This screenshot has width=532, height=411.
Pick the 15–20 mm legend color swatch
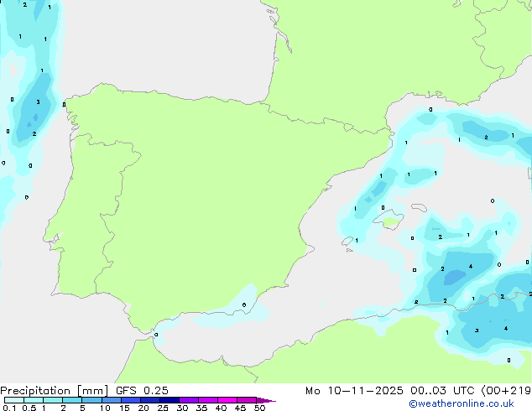click(x=131, y=400)
